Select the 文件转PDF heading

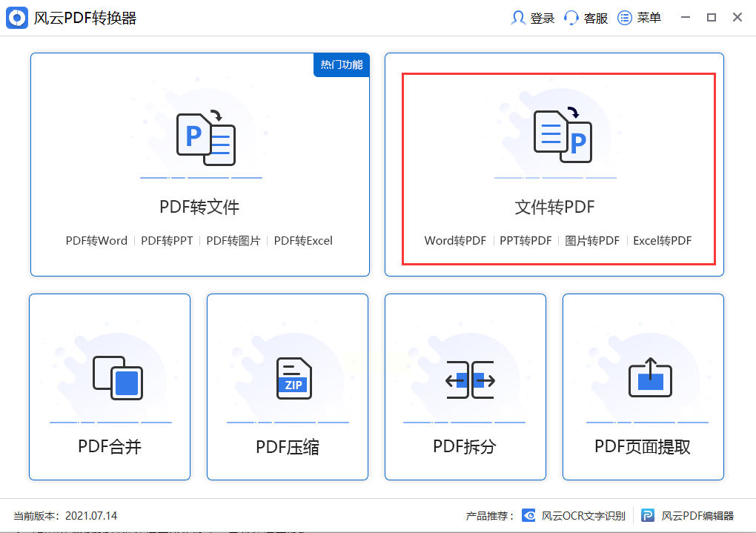click(x=554, y=207)
